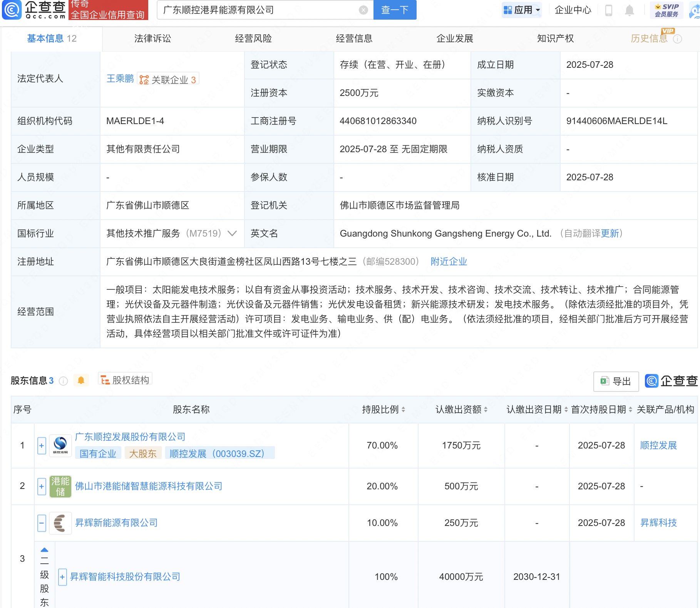700x608 pixels.
Task: Switch to the 企业发展 tab
Action: click(455, 39)
